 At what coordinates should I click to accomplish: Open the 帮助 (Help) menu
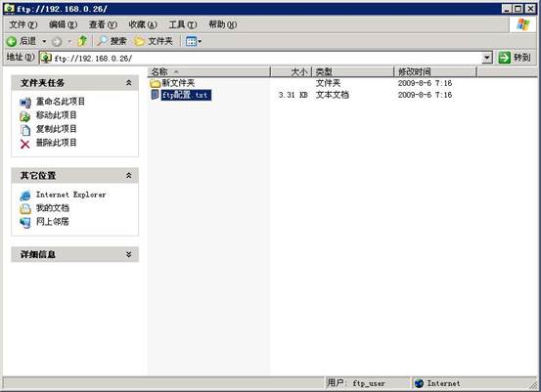222,24
